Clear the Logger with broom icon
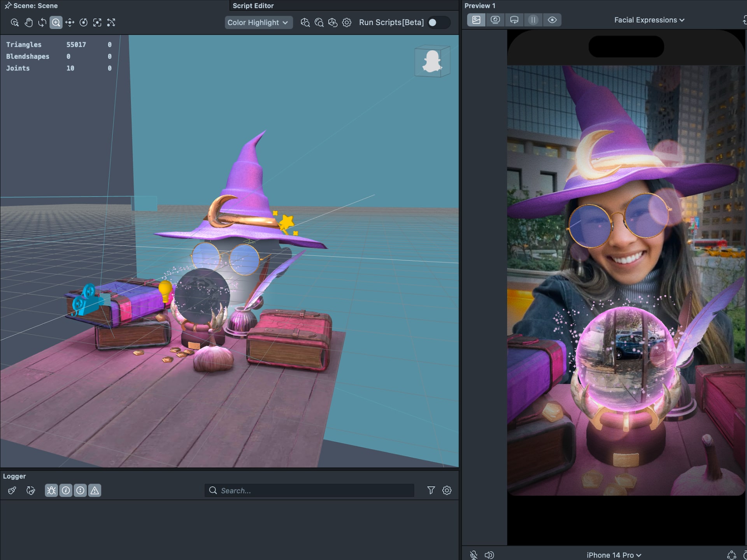Viewport: 747px width, 560px height. pos(12,490)
